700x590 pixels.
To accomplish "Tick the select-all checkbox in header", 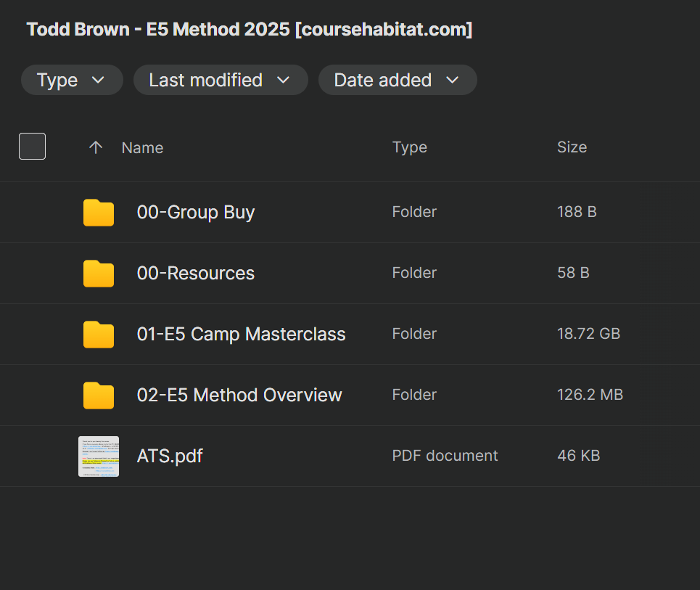I will (32, 147).
